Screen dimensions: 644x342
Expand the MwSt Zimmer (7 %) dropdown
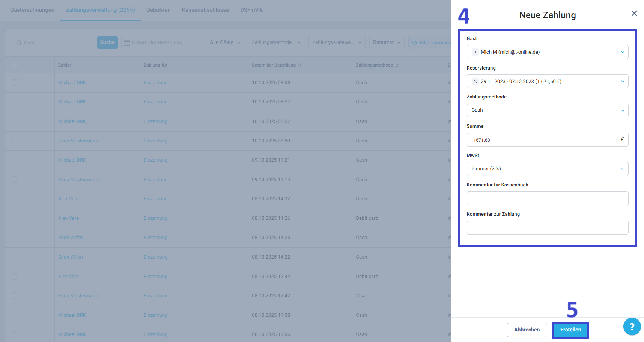pyautogui.click(x=547, y=169)
